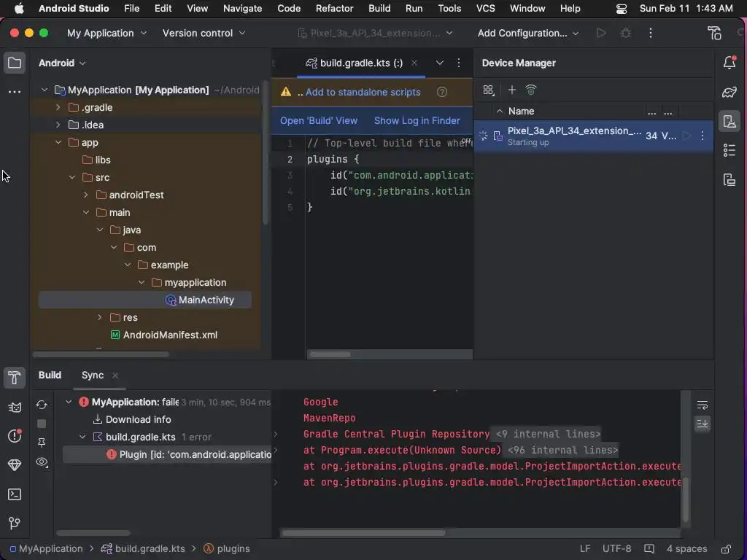Click the plus to add a new device
The height and width of the screenshot is (560, 747).
click(511, 90)
